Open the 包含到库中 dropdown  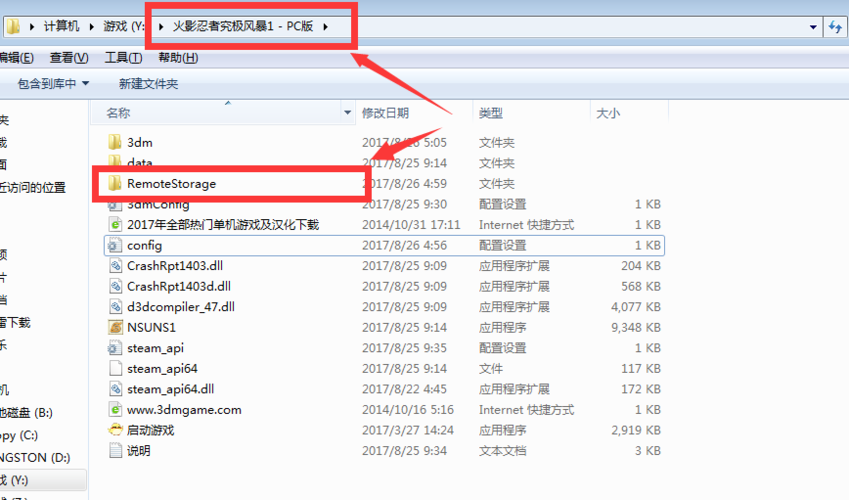pyautogui.click(x=53, y=84)
